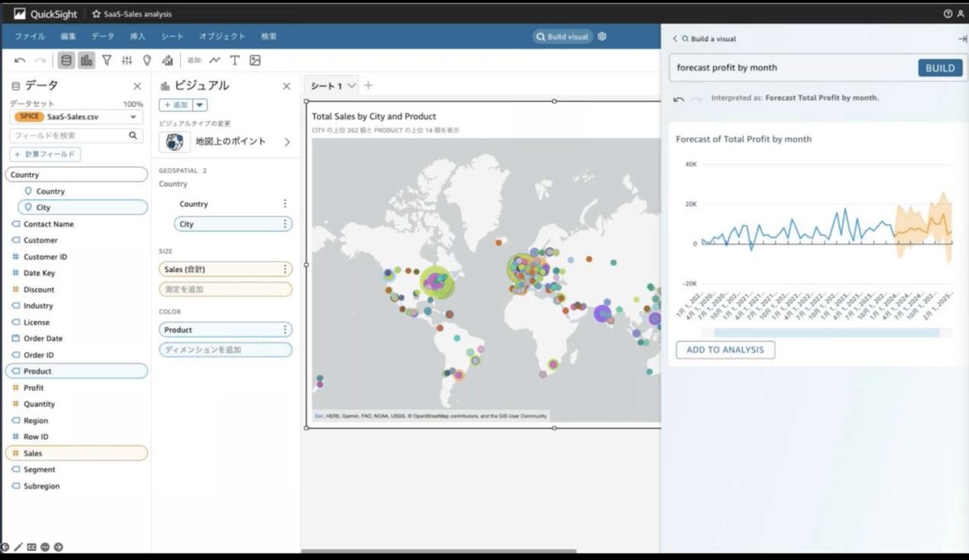Open the Themes chart-brush icon

coord(167,61)
